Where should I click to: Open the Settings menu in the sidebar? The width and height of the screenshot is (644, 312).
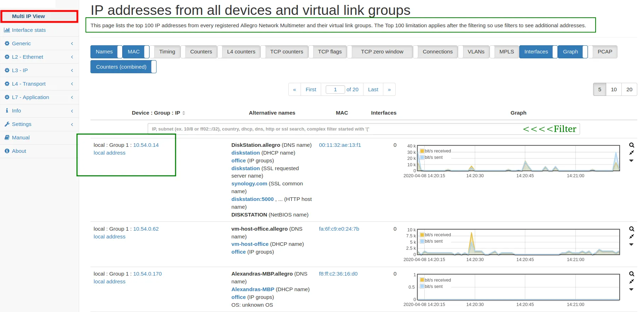coord(22,124)
